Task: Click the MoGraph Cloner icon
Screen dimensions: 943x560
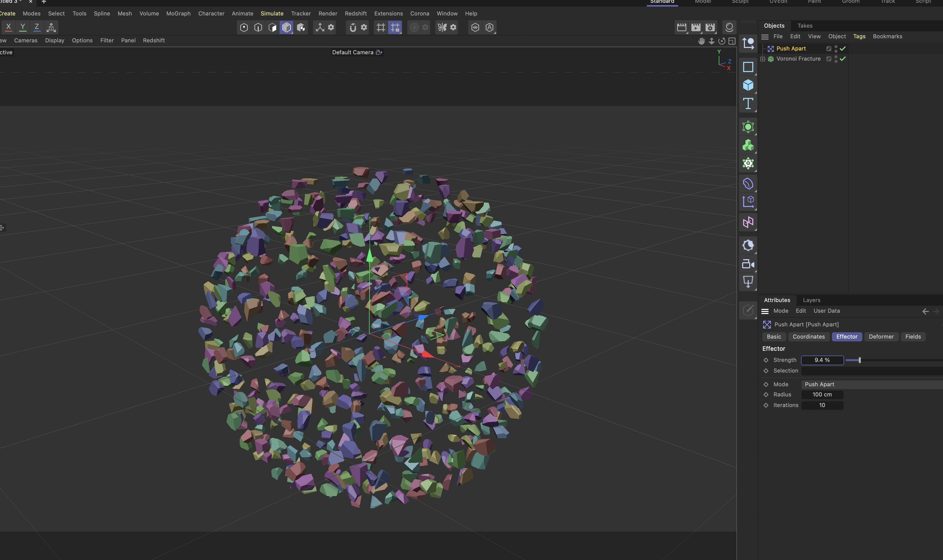Action: pos(748,145)
